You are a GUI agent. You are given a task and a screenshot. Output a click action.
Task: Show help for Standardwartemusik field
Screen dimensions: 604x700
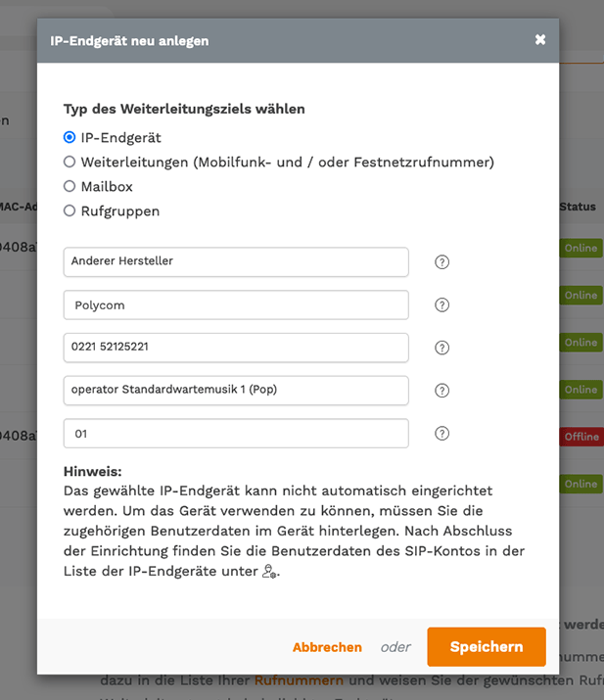click(441, 391)
